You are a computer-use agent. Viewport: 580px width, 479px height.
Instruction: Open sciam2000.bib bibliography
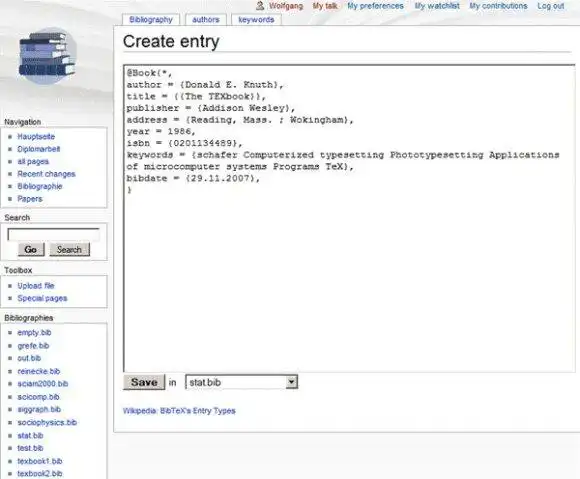[43, 384]
